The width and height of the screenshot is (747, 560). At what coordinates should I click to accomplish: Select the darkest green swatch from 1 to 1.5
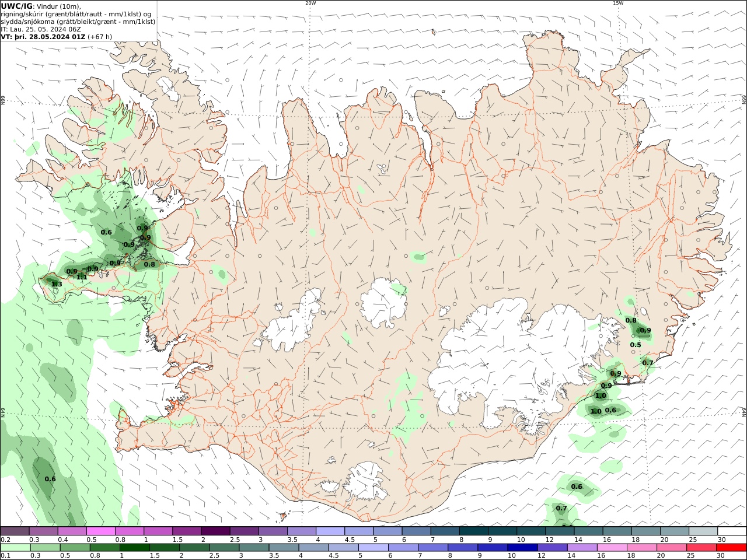[x=136, y=548]
